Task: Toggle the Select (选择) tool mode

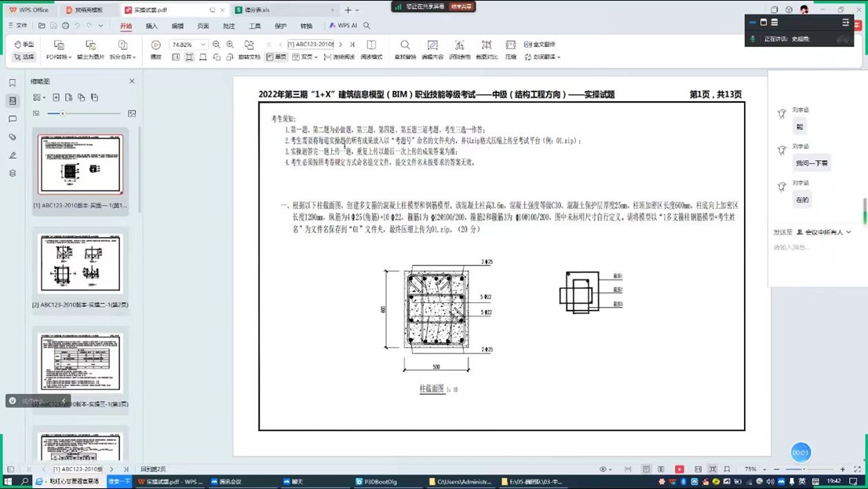Action: [x=24, y=57]
